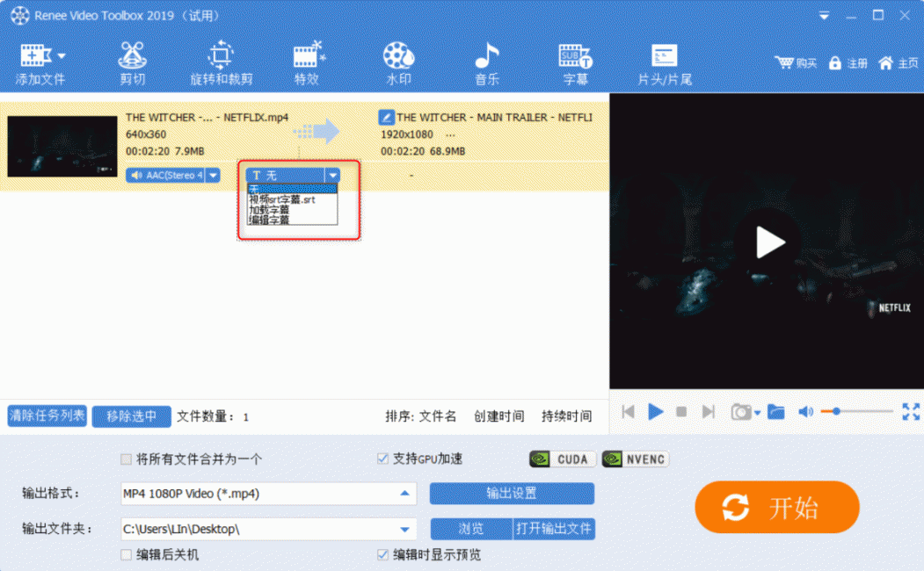
Task: Click the CUDA badge
Action: (x=563, y=459)
